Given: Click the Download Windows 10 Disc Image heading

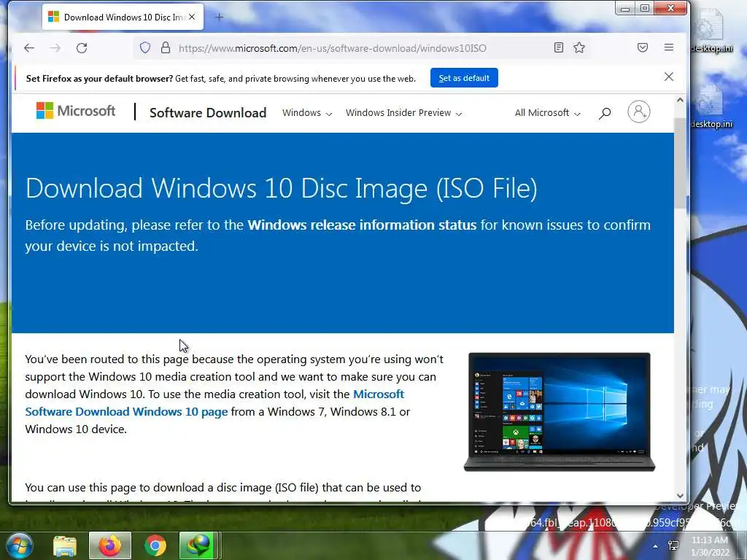Looking at the screenshot, I should point(281,187).
